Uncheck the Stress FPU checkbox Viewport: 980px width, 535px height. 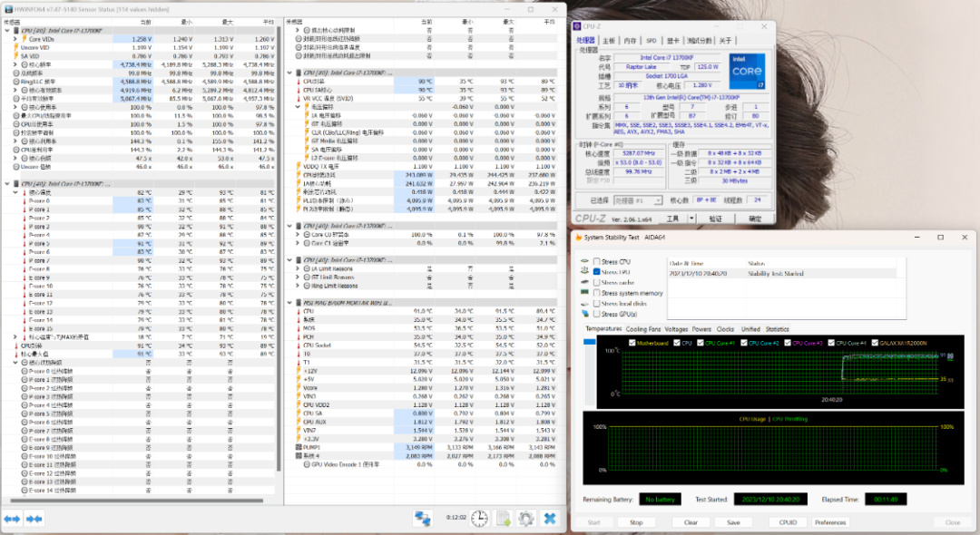[596, 272]
